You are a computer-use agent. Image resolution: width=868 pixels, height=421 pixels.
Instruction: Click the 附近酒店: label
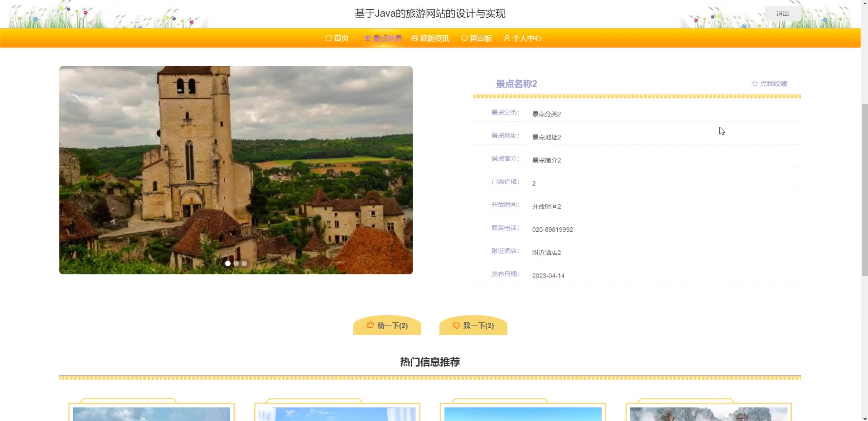point(505,251)
